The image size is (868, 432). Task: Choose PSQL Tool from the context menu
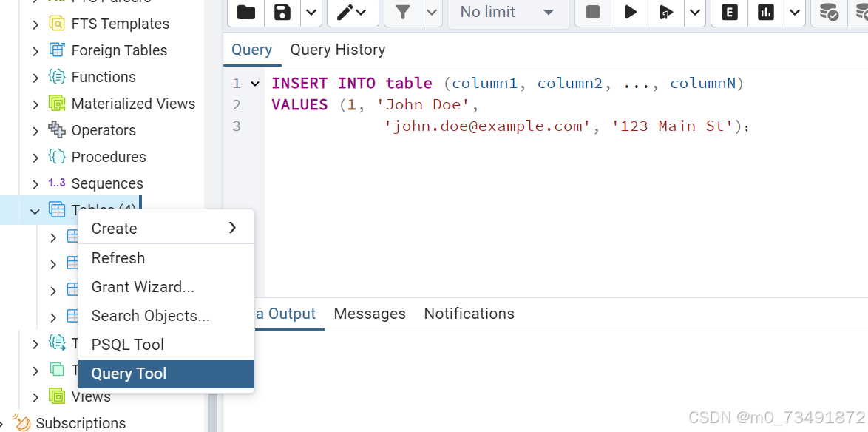click(166, 345)
